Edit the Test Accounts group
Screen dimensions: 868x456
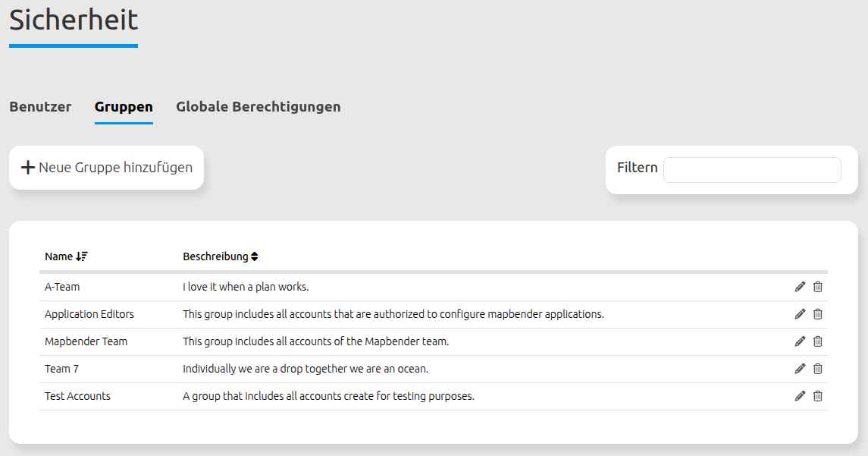coord(800,396)
